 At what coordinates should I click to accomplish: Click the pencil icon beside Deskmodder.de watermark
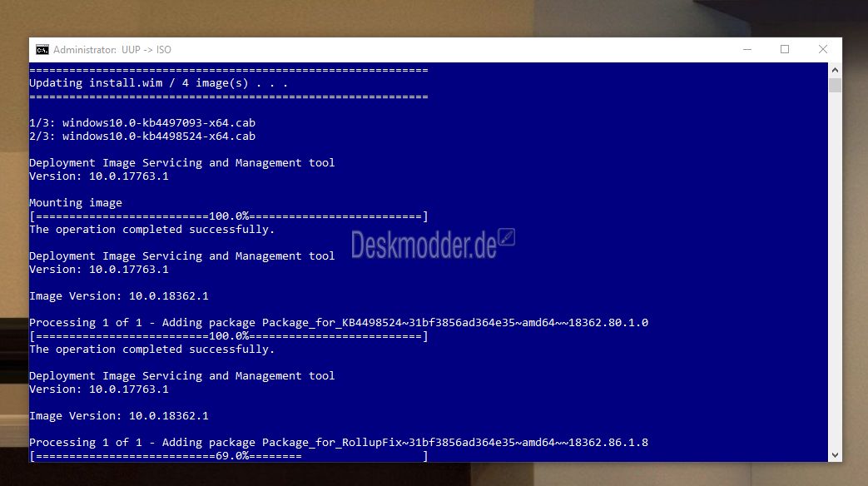click(507, 237)
